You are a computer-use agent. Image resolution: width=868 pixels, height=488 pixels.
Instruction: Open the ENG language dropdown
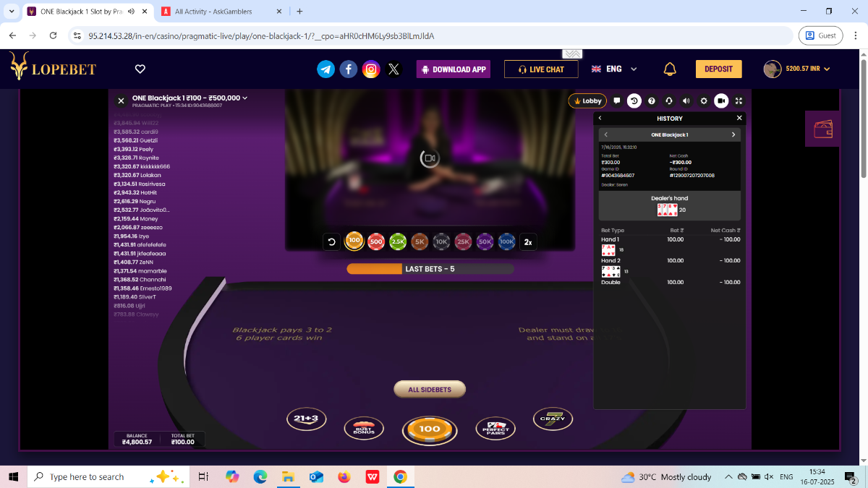click(x=614, y=69)
